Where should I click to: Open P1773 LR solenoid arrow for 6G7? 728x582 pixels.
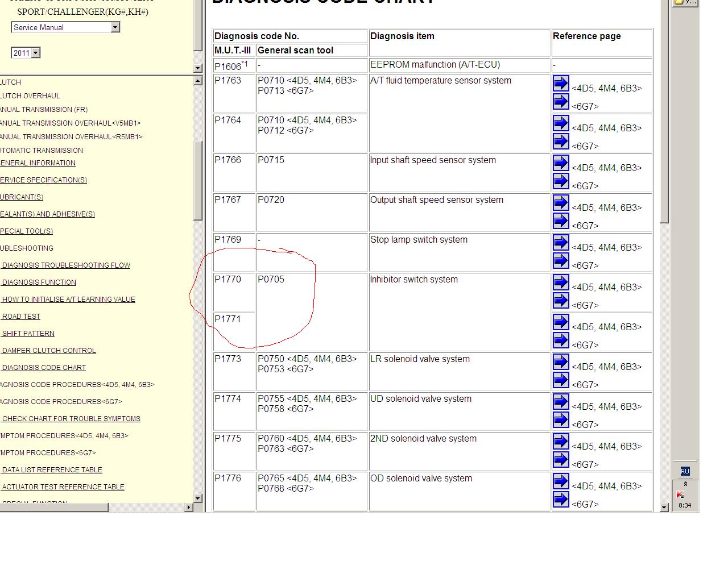click(561, 380)
